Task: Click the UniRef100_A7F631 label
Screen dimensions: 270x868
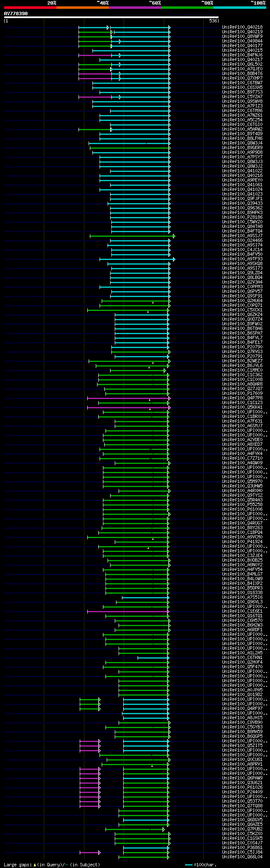Action: point(242,421)
